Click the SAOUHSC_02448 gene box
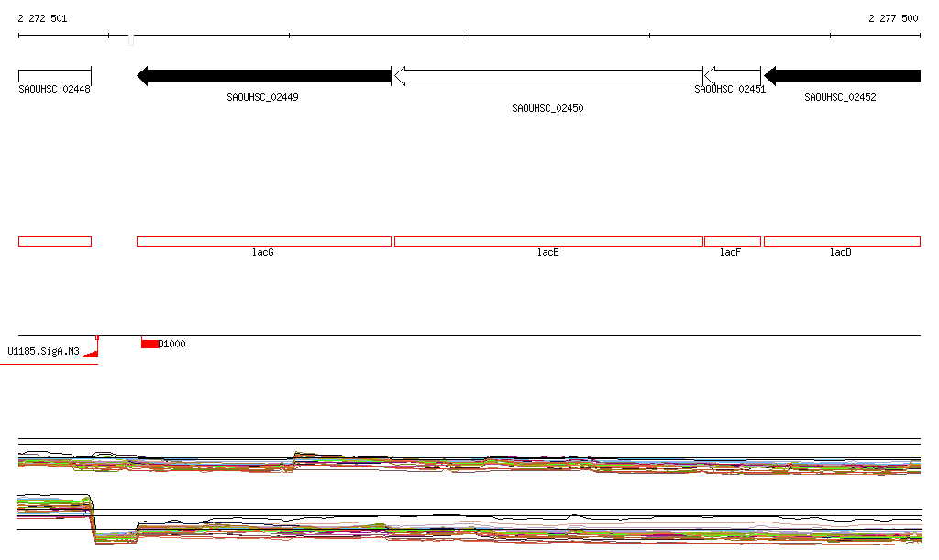The height and width of the screenshot is (560, 939). click(x=55, y=76)
